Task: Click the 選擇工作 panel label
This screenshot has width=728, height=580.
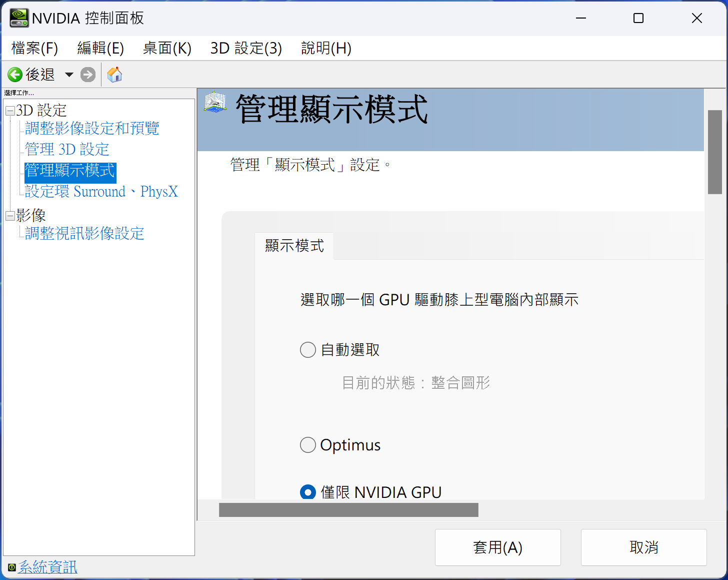Action: (19, 93)
